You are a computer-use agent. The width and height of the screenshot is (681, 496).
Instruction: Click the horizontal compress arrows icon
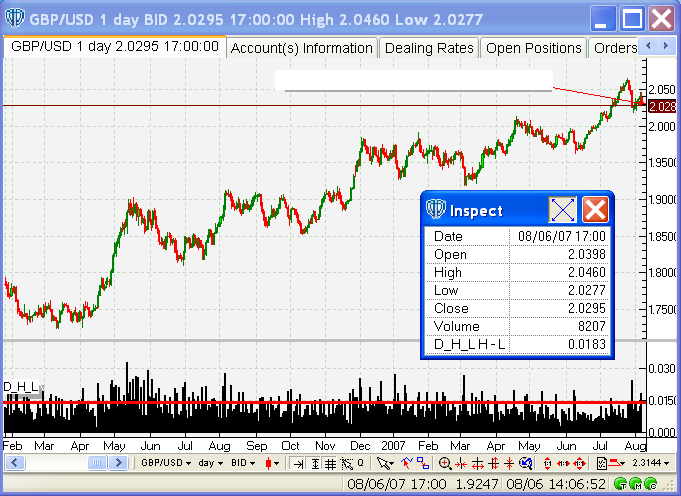point(460,463)
